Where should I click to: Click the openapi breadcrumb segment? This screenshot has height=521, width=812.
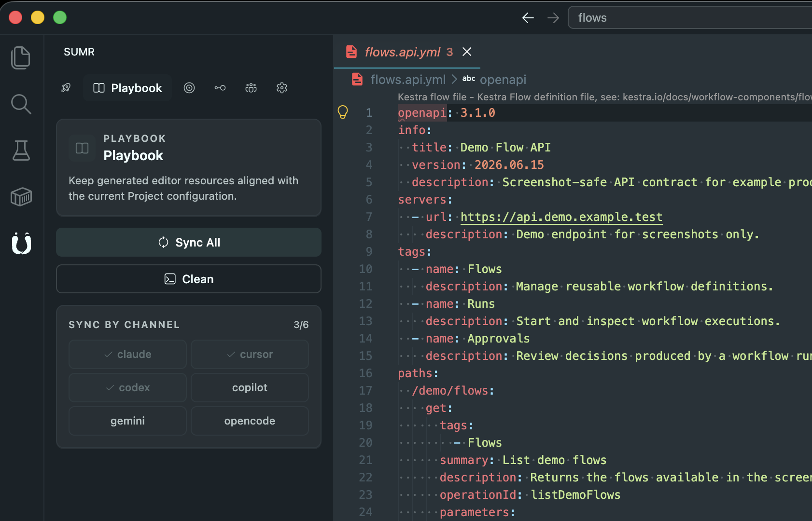click(x=503, y=79)
